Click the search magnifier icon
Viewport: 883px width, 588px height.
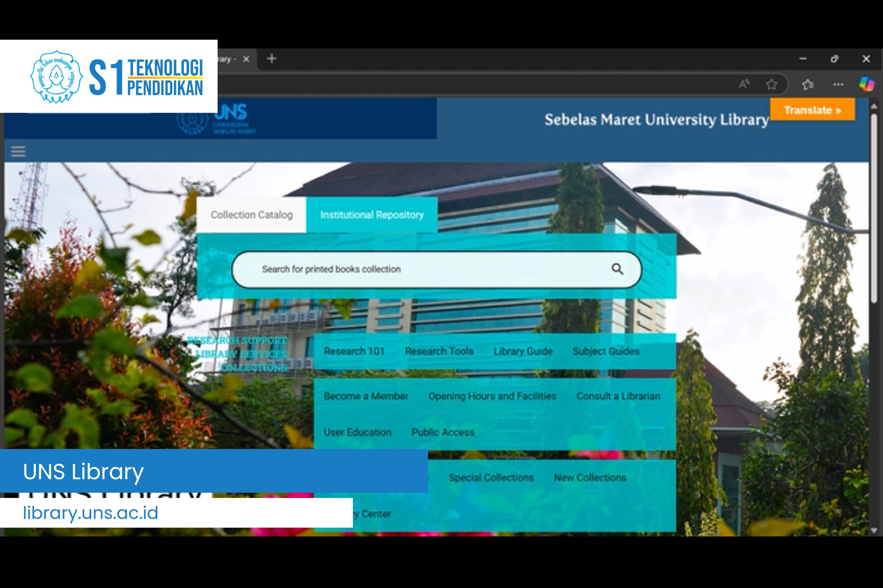617,269
